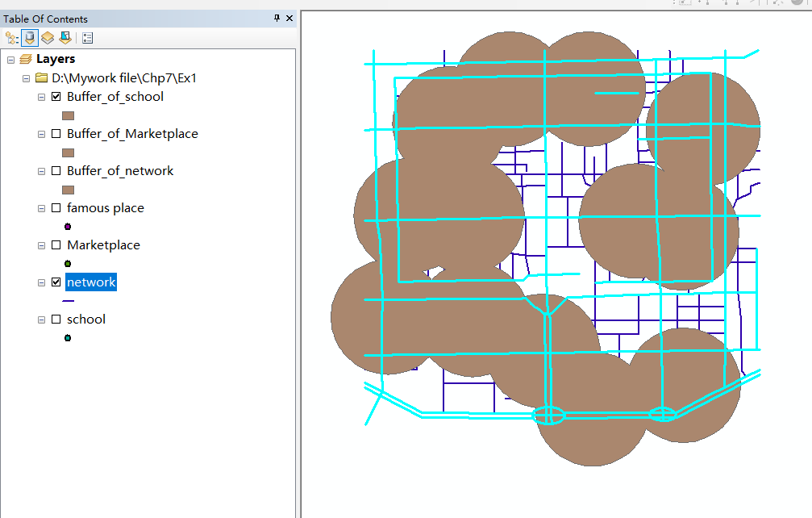Select the D:\Mywork file\Chp7\Ex1 path label
812x518 pixels.
(x=124, y=78)
